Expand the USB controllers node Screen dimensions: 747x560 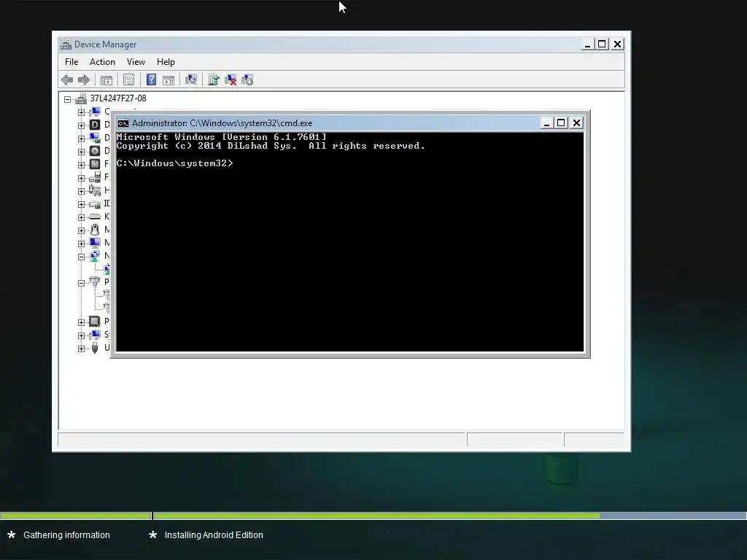coord(82,349)
